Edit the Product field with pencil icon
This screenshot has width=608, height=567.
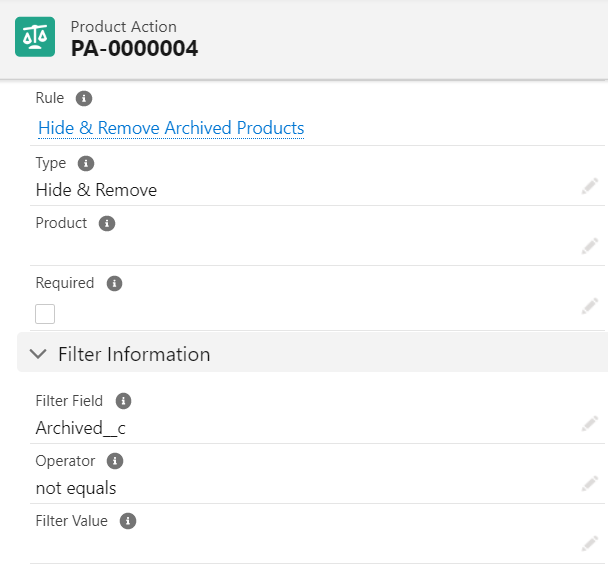coord(590,246)
